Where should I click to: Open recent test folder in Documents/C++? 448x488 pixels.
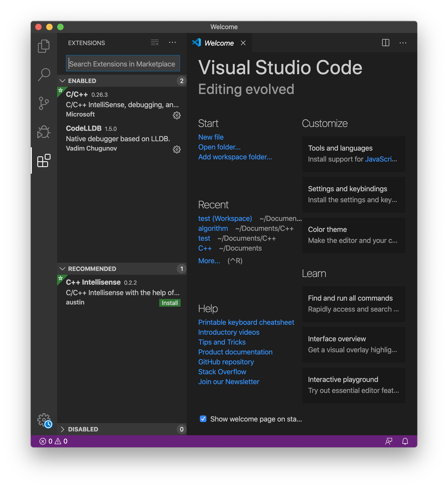[x=204, y=238]
